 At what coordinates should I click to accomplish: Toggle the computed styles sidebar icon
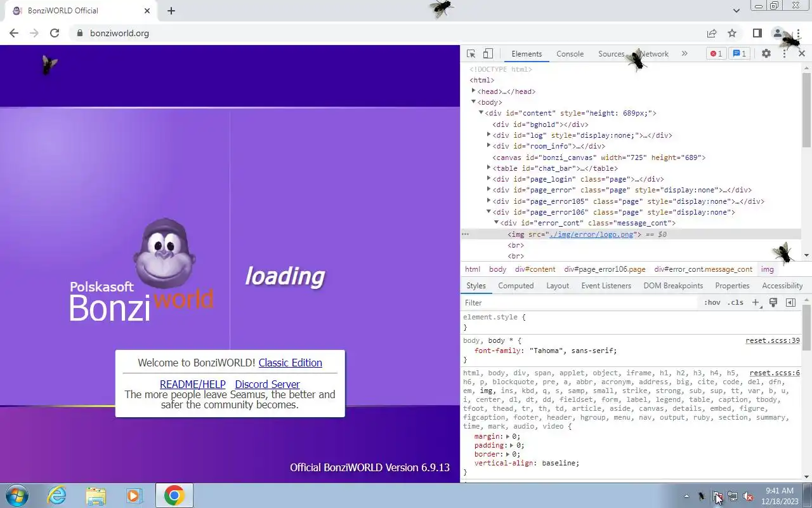point(790,303)
